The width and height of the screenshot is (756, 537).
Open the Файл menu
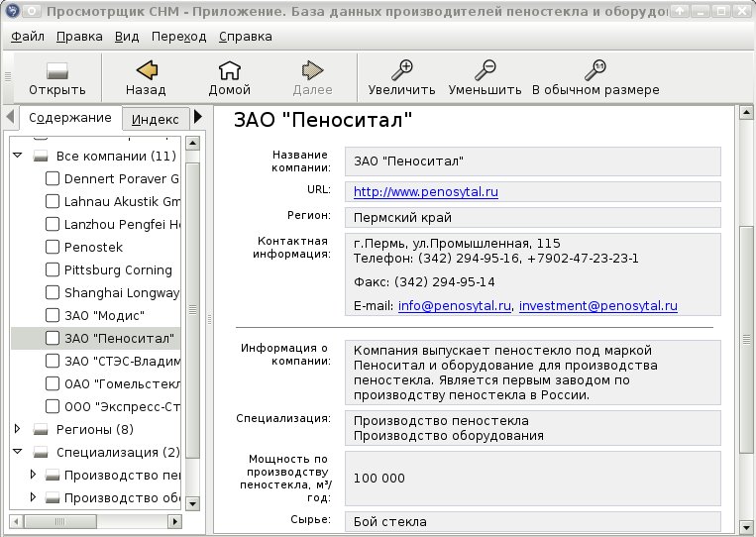28,37
